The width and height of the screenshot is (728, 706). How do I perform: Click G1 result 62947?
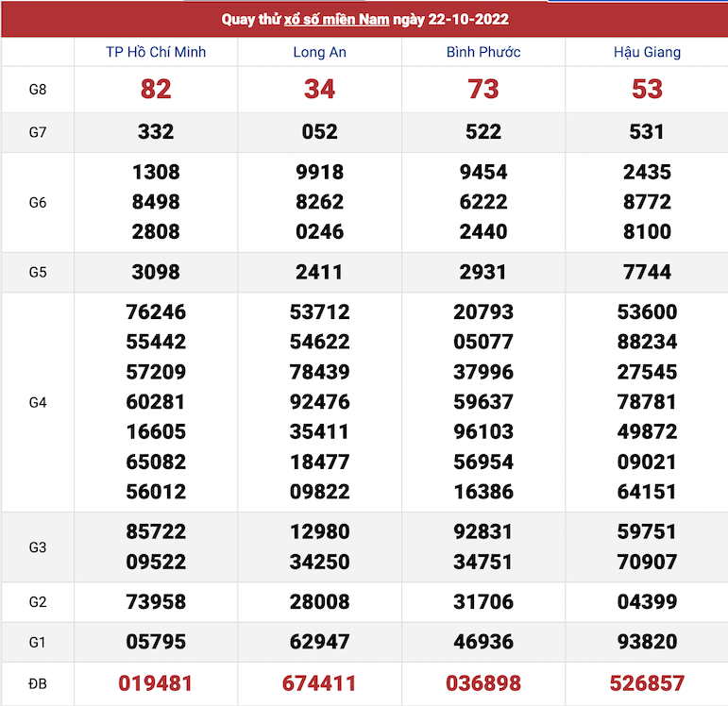coord(319,643)
